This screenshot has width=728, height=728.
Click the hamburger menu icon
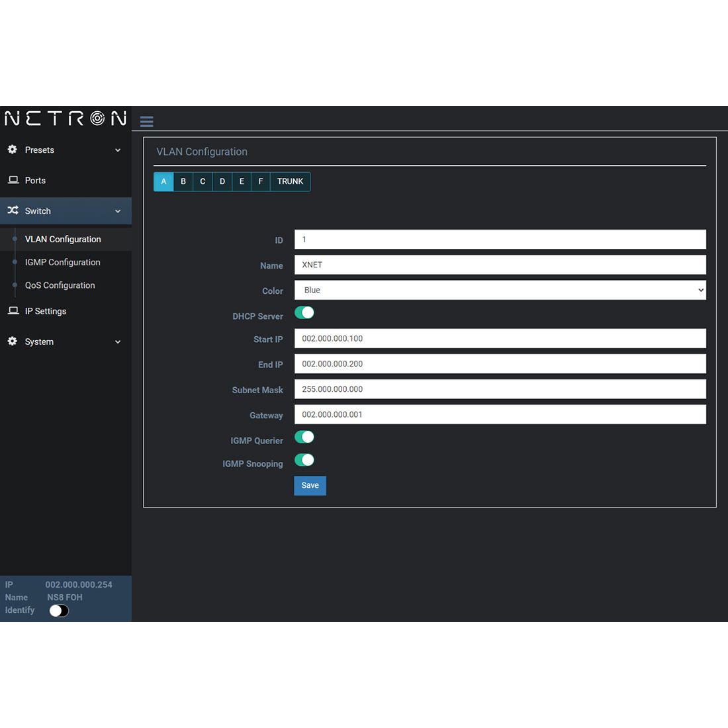point(147,121)
